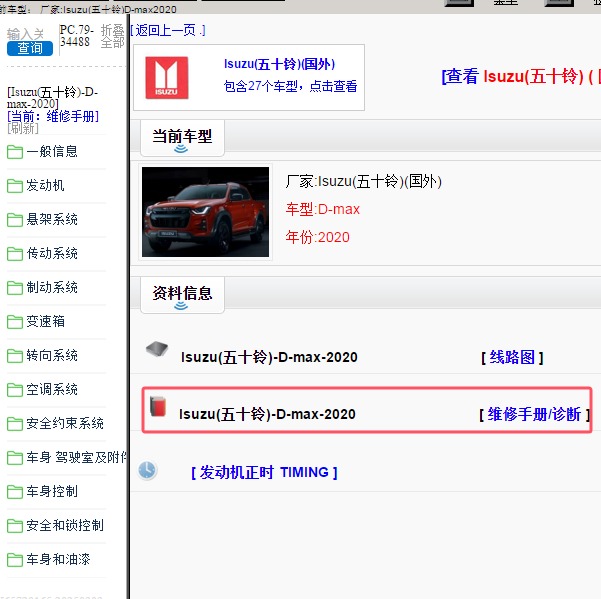
Task: Open the 发动机正时 TIMING link
Action: point(264,473)
